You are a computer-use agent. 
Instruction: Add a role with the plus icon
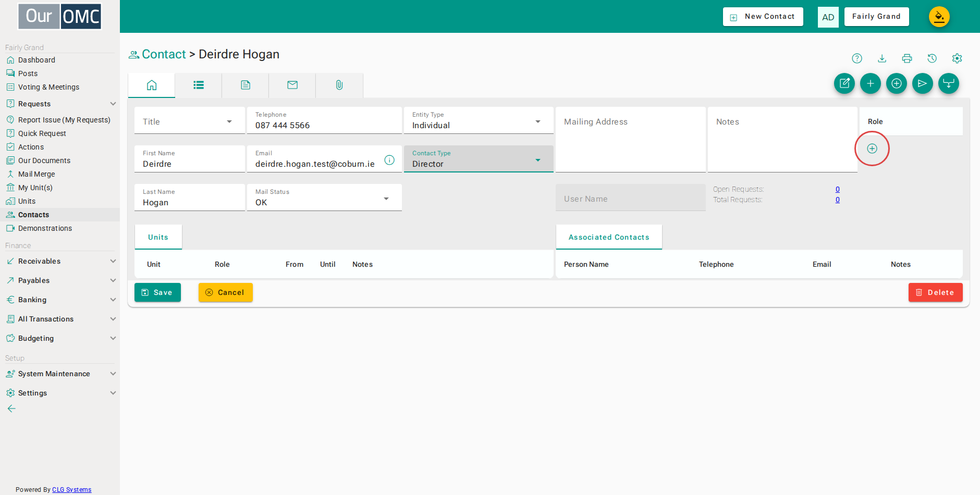pyautogui.click(x=872, y=148)
